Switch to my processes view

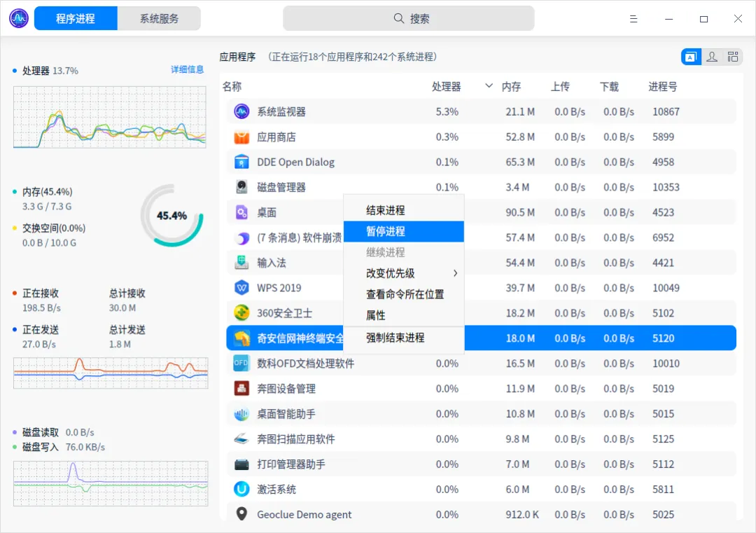point(712,57)
